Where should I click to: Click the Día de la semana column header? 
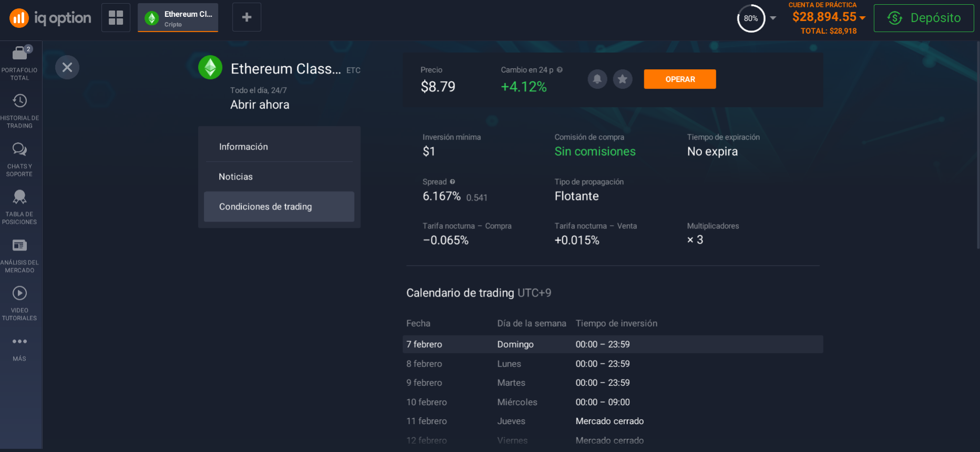[x=532, y=323]
